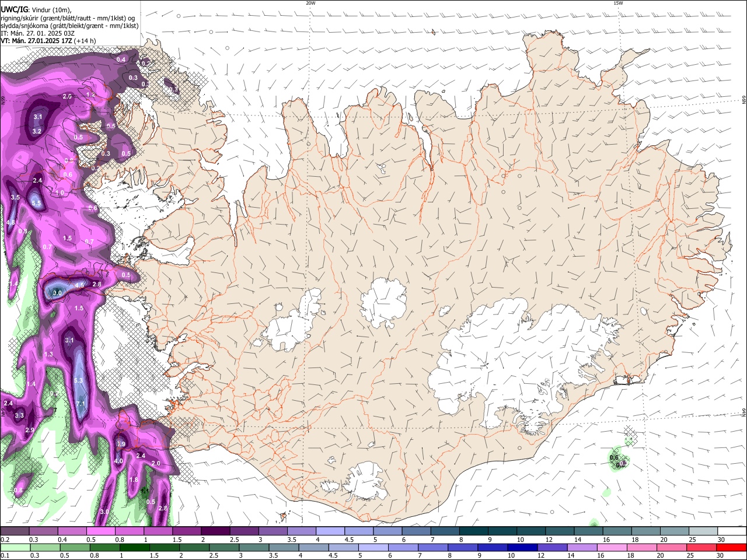747x560 pixels.
Task: Select the 'IT: Mán. 27. 01. 2025 03Z' line
Action: pos(37,33)
